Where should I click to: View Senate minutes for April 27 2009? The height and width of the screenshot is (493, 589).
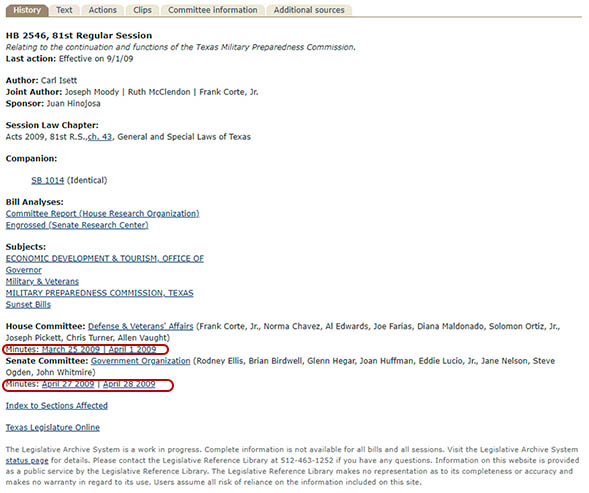68,384
